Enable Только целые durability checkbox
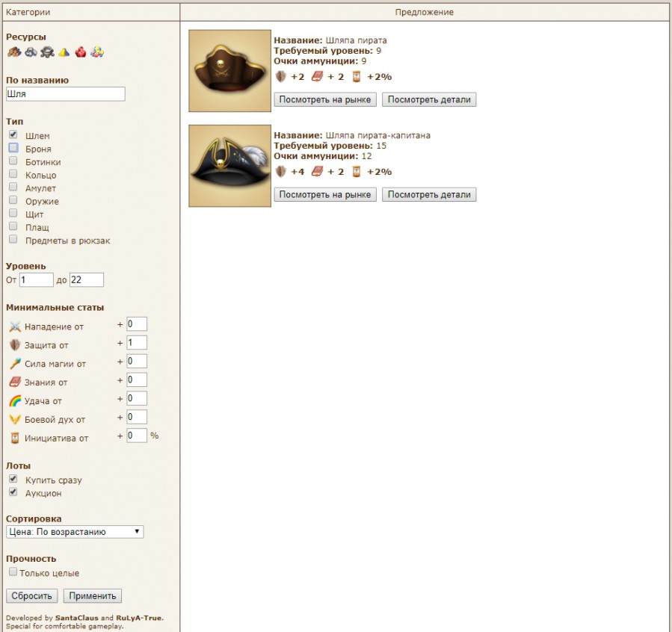Screen dimensions: 672x632 tap(13, 571)
